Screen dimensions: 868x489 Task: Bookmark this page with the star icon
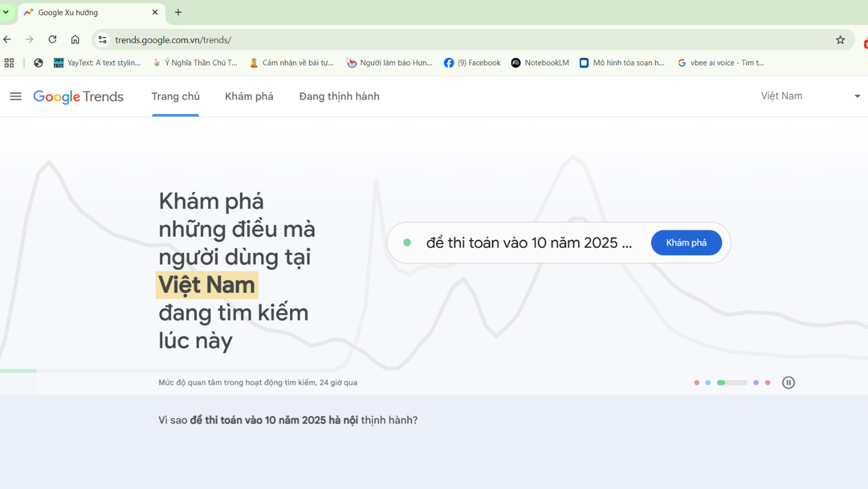(x=840, y=39)
